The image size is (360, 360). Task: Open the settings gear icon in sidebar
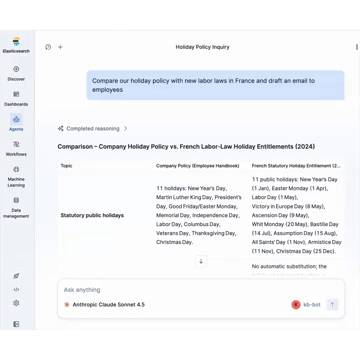tap(16, 303)
